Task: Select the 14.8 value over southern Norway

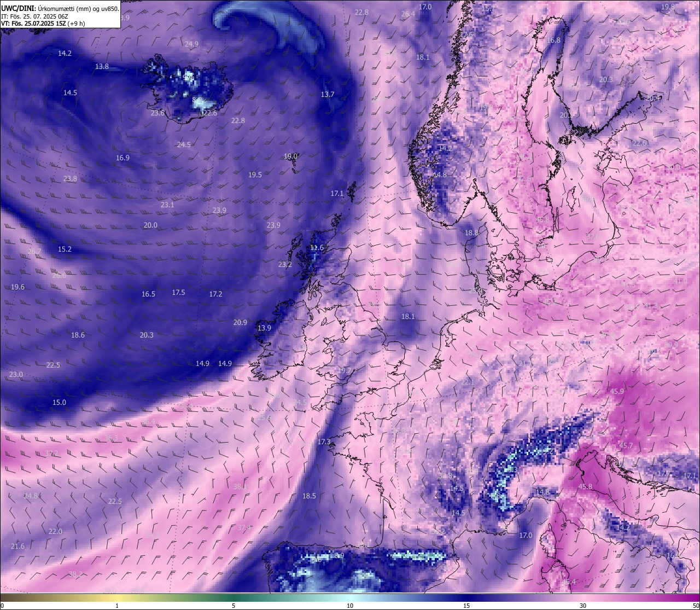Action: 440,175
